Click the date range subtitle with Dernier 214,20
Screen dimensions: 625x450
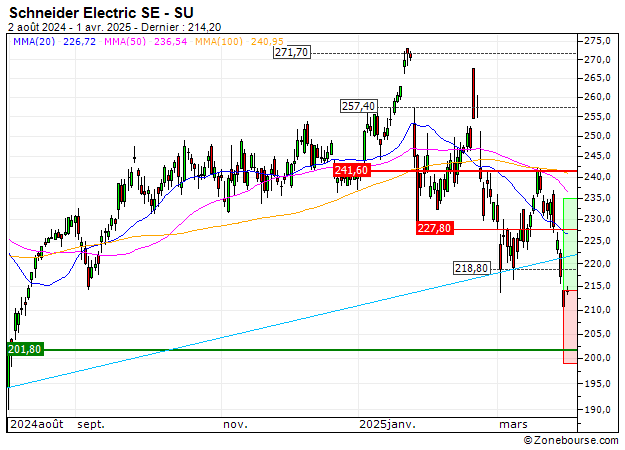[114, 27]
